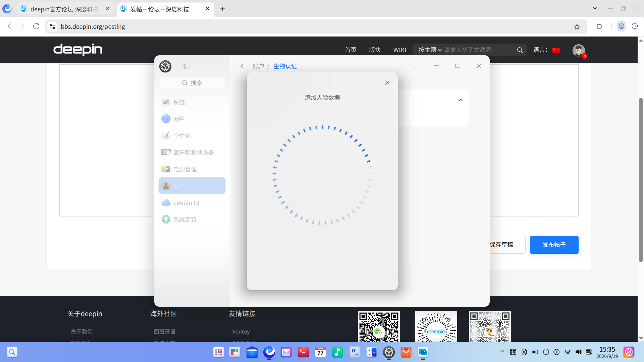Image resolution: width=644 pixels, height=362 pixels.
Task: Collapse the biometric section chevron
Action: [x=461, y=100]
